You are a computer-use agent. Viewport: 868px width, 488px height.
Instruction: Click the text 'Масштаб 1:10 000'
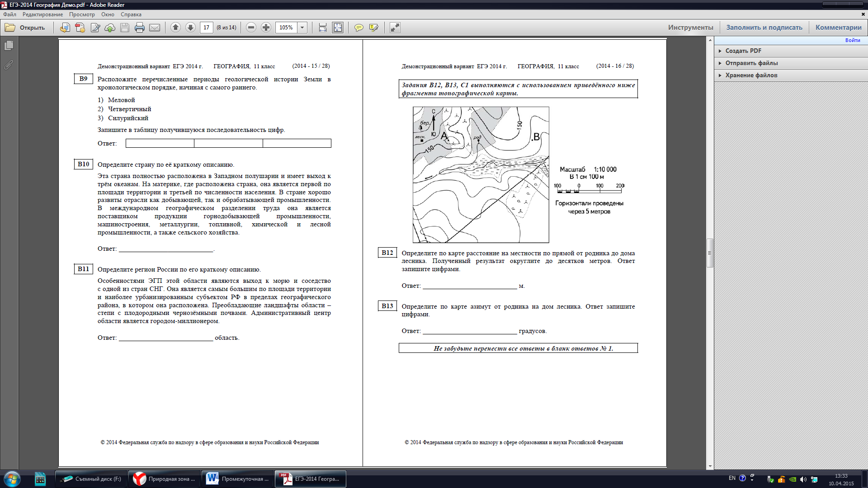[588, 169]
